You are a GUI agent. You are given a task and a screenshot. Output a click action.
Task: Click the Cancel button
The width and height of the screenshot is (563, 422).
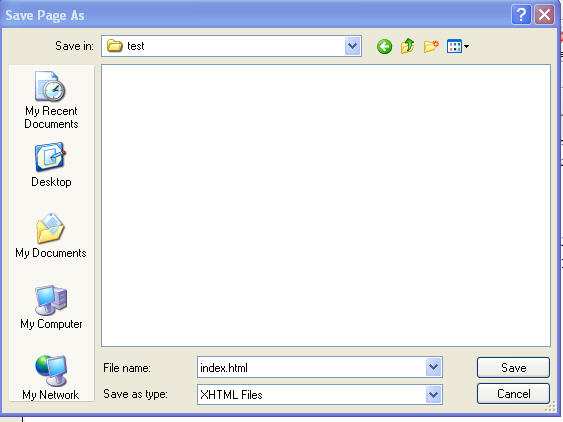click(x=513, y=394)
